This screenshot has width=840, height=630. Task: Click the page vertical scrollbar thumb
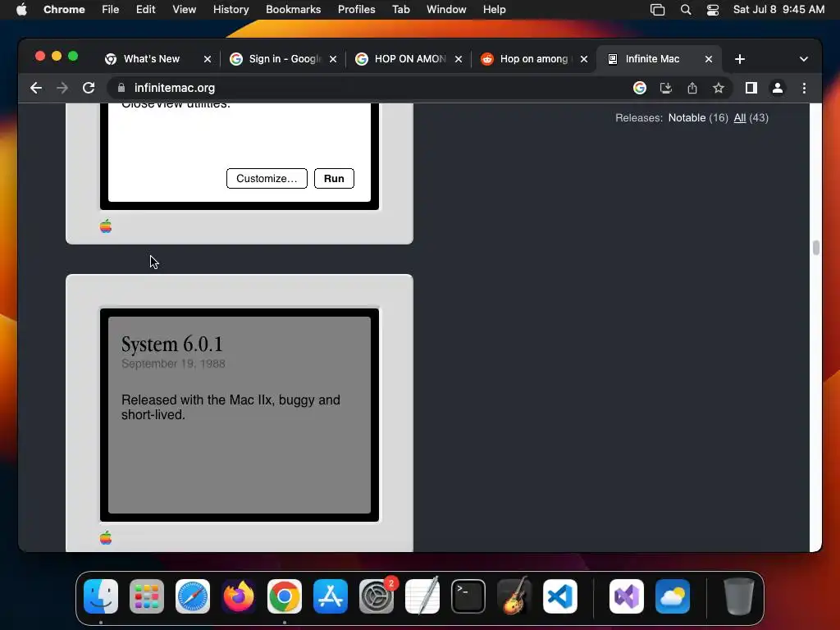coord(816,248)
